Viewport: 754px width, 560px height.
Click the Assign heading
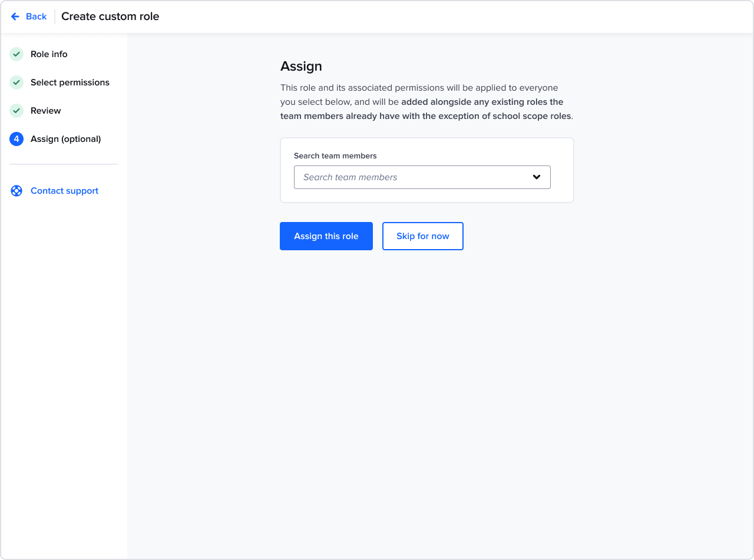301,66
